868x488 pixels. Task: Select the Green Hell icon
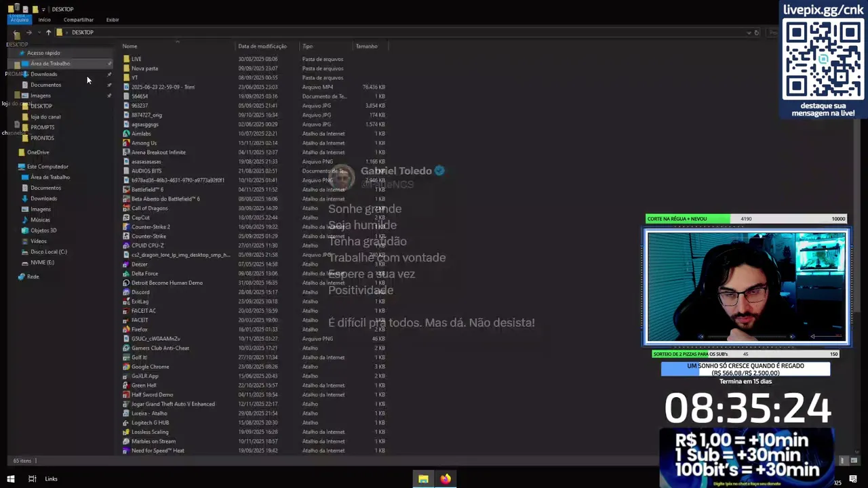pyautogui.click(x=126, y=385)
